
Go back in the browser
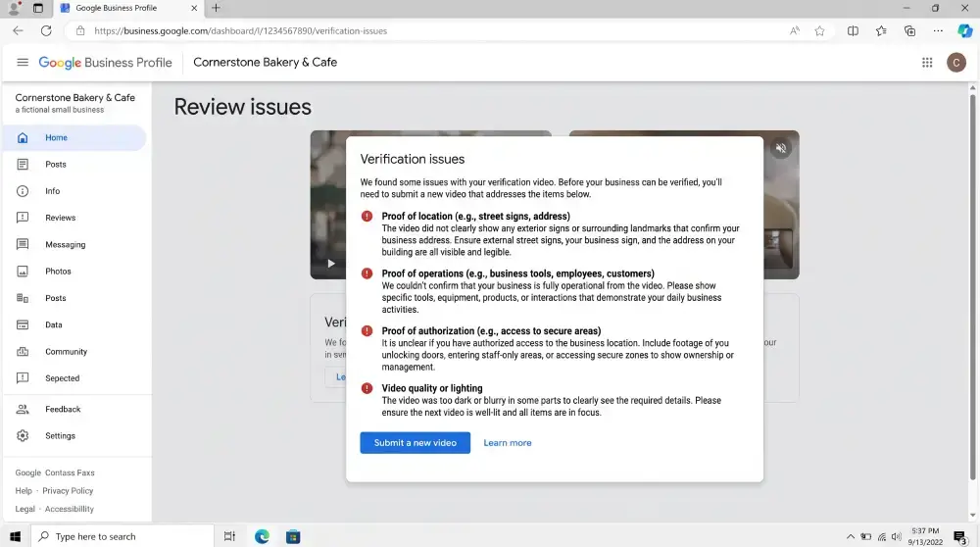pyautogui.click(x=18, y=30)
